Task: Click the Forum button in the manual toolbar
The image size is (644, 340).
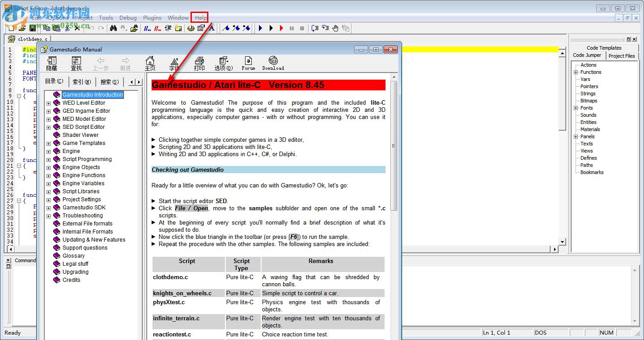Action: click(x=248, y=64)
